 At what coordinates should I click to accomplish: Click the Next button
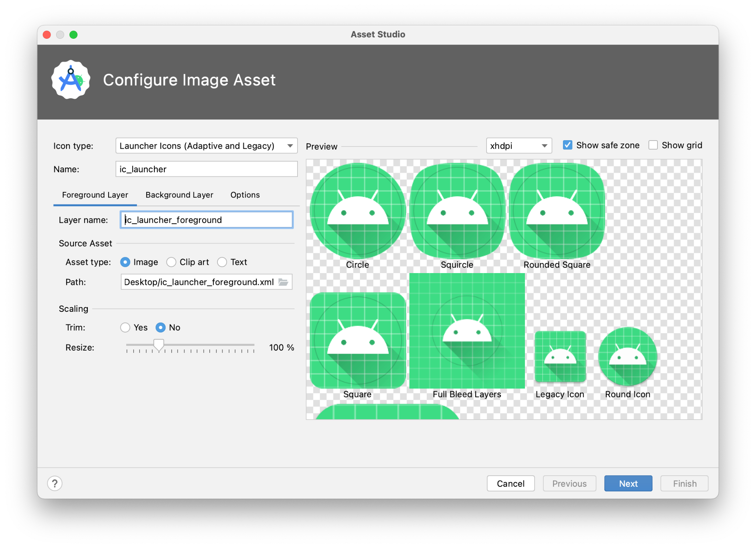[x=628, y=483]
